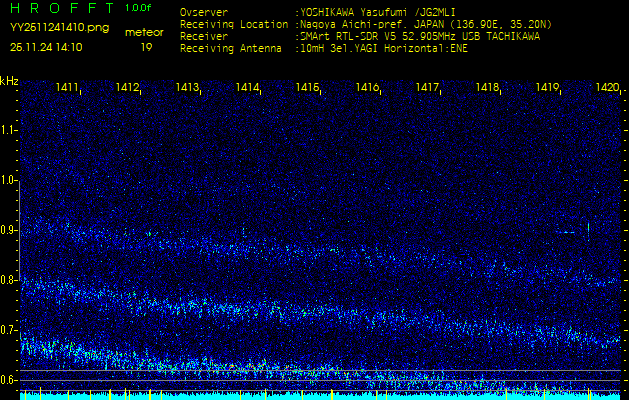Screen dimensions: 629x400
Task: Click the 1417 time marker
Action: [428, 88]
